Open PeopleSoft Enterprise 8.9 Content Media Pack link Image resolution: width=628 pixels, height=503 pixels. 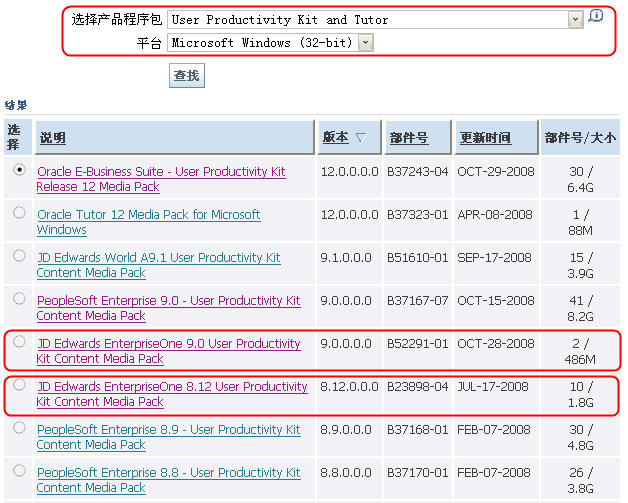coord(169,437)
